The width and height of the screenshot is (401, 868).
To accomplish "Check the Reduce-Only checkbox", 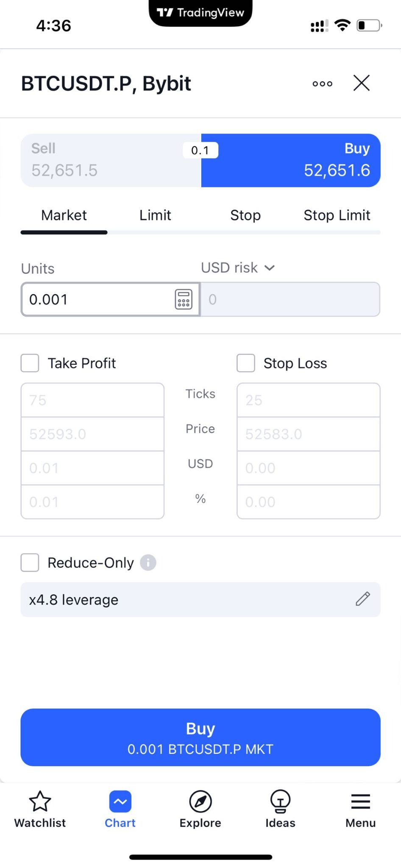I will click(30, 562).
